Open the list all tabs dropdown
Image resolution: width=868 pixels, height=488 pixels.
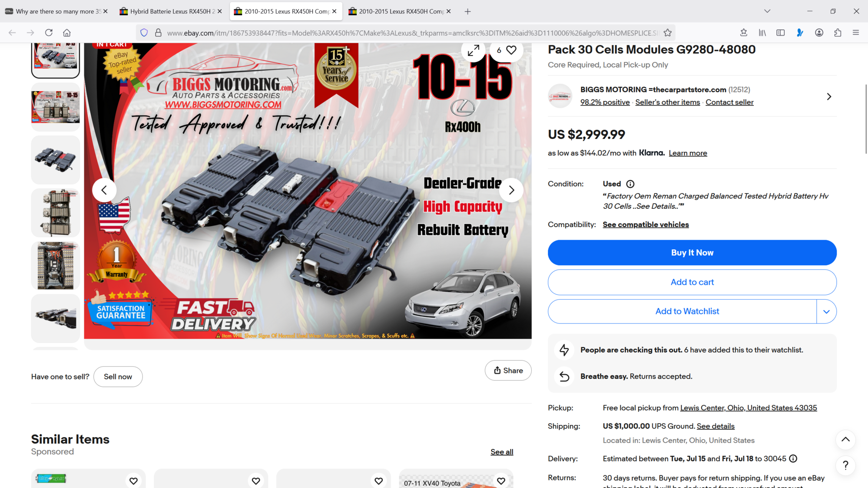(x=767, y=11)
